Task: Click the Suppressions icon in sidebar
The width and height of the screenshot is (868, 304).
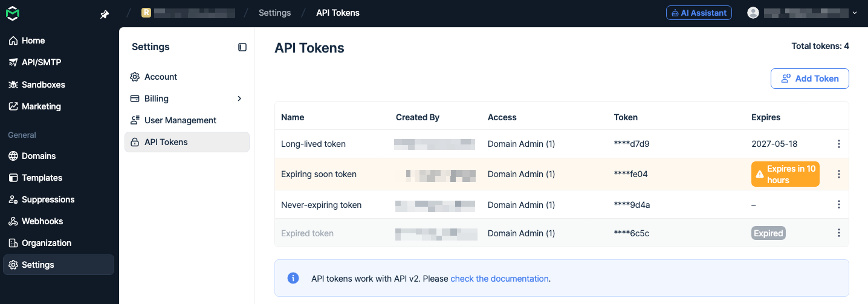Action: pyautogui.click(x=13, y=199)
